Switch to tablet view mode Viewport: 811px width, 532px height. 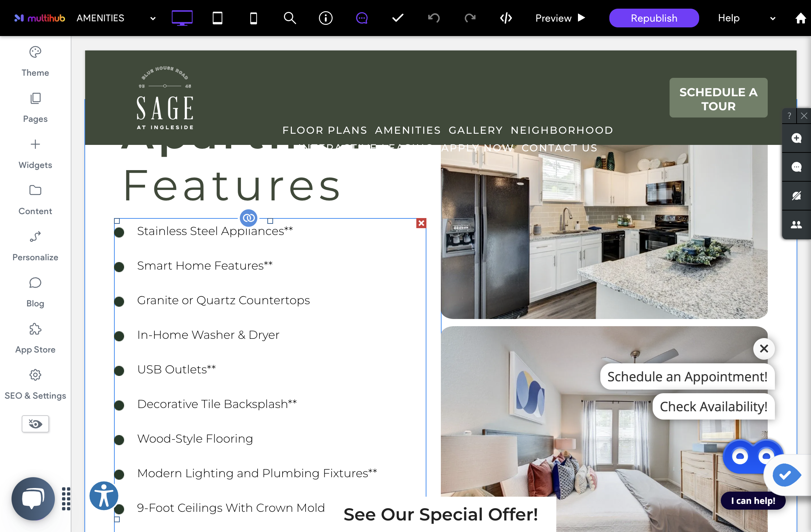(218, 18)
